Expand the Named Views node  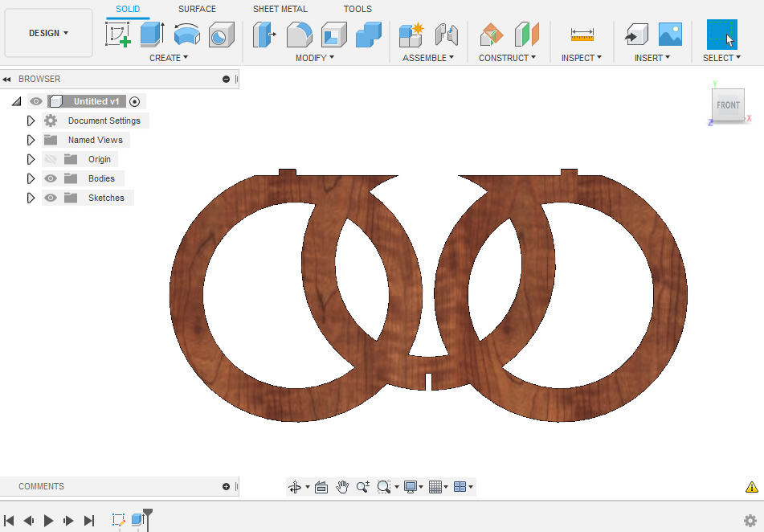[31, 140]
